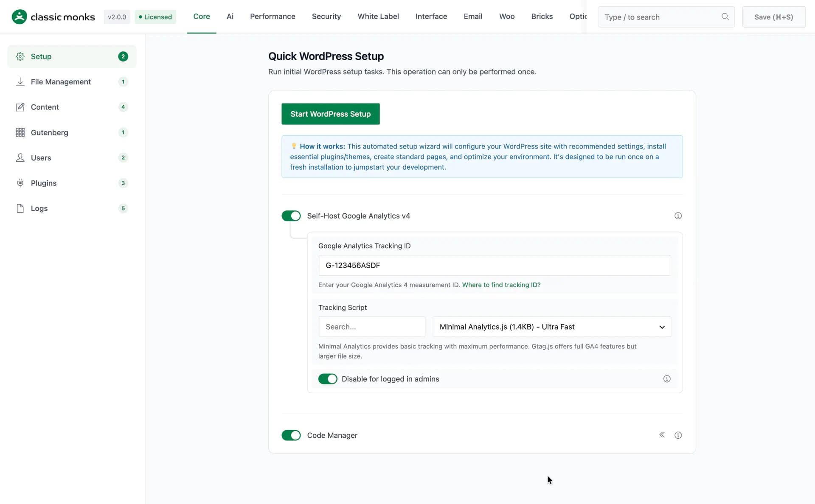The height and width of the screenshot is (504, 815).
Task: Click the File Management download icon
Action: click(x=20, y=82)
